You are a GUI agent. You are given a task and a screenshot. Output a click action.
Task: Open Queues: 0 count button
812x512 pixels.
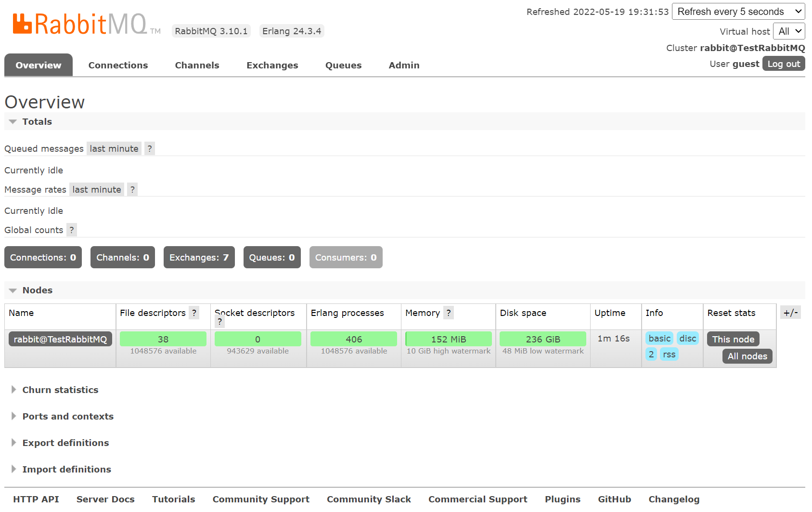[272, 258]
